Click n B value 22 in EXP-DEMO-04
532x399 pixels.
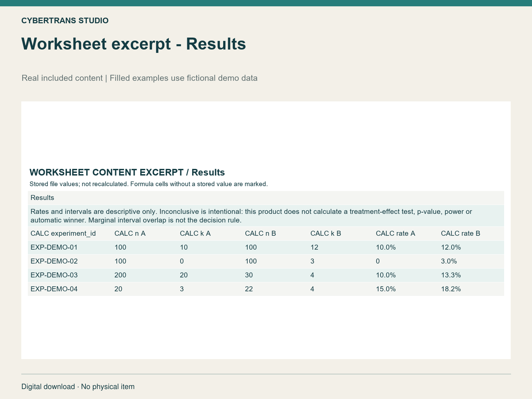[x=249, y=289]
